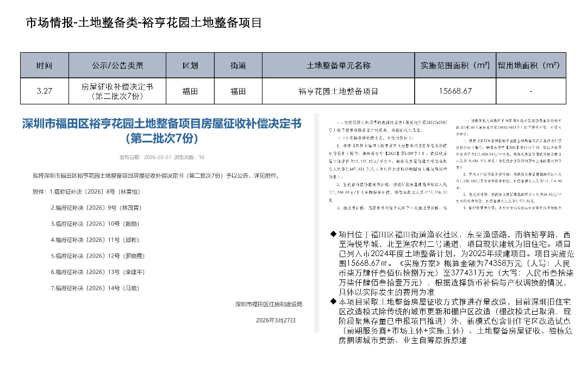Click the cell 房屋征收补偿决定书（第二批次7份）

tap(117, 91)
